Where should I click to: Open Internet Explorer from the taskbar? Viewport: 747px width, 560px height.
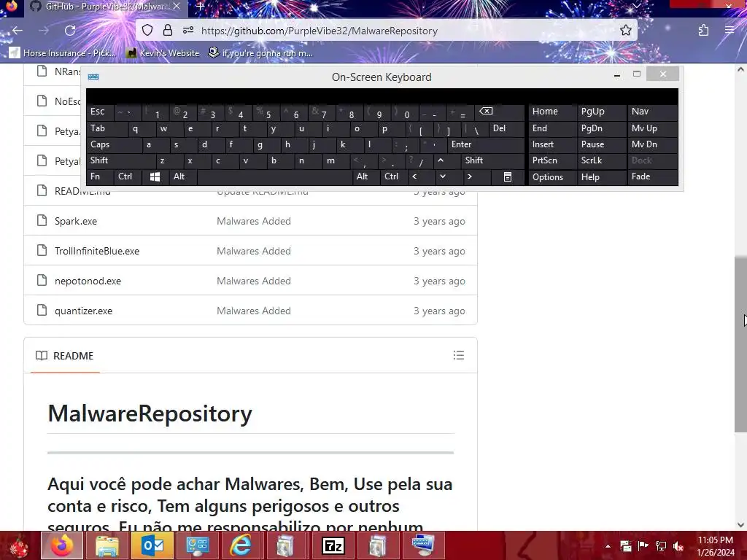[241, 545]
